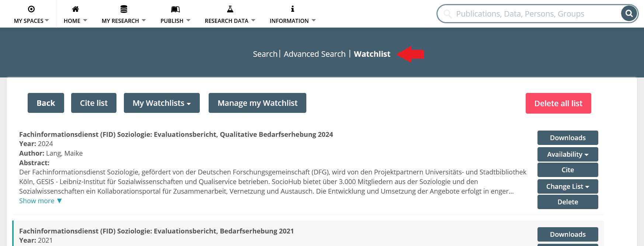Click the Manage my Watchlist button
The height and width of the screenshot is (246, 644).
(x=257, y=103)
